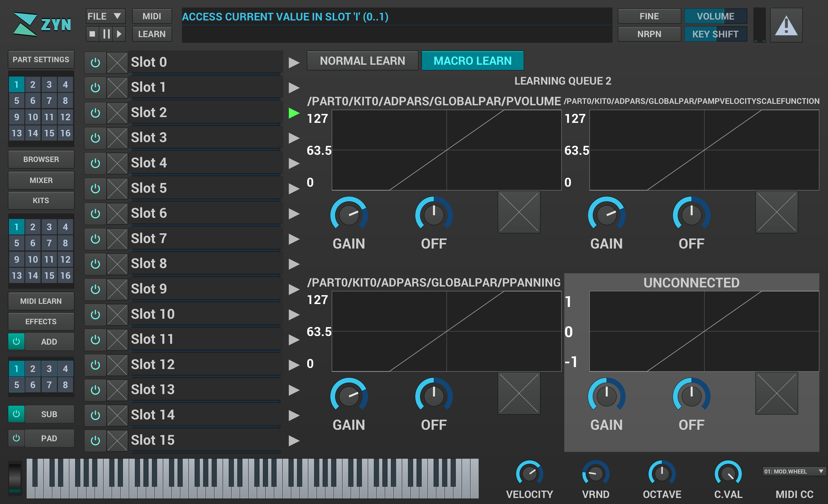This screenshot has height=504, width=828.
Task: Click the PVOLUME GAIN knob
Action: [349, 213]
